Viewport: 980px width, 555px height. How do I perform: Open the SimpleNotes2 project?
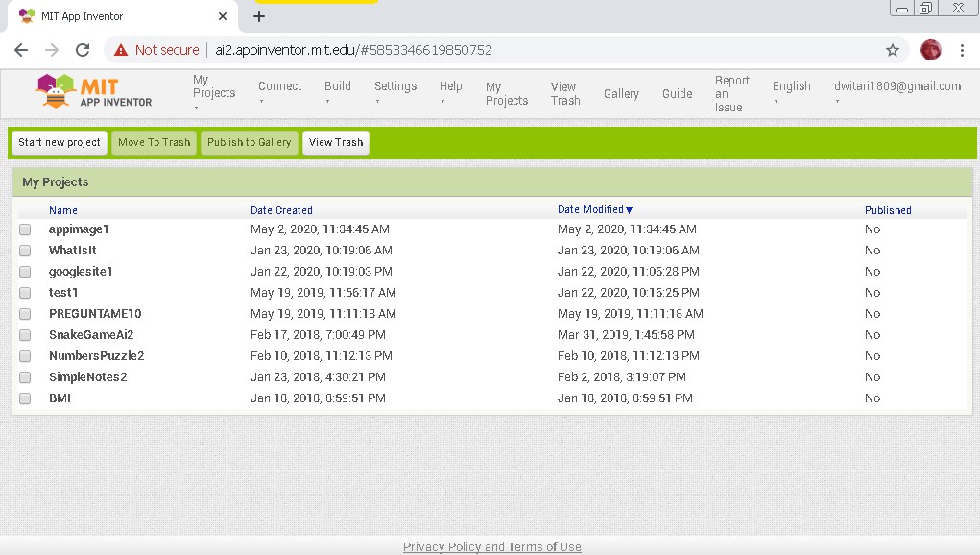87,377
